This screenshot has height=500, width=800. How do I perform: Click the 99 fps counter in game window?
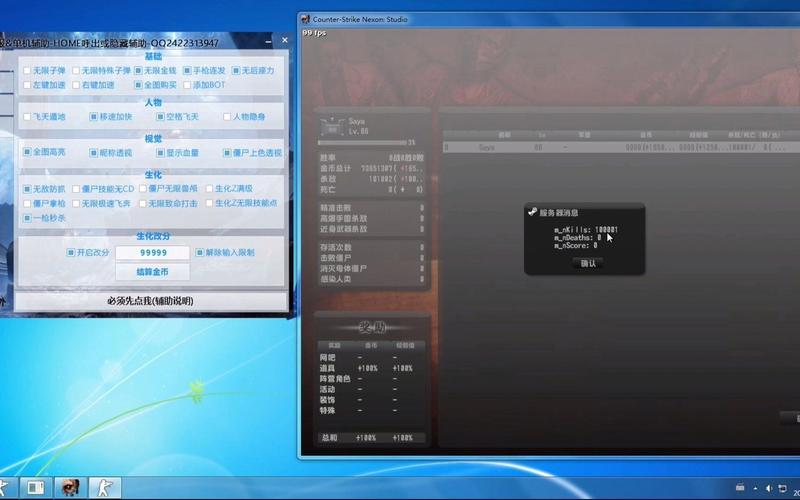[314, 33]
